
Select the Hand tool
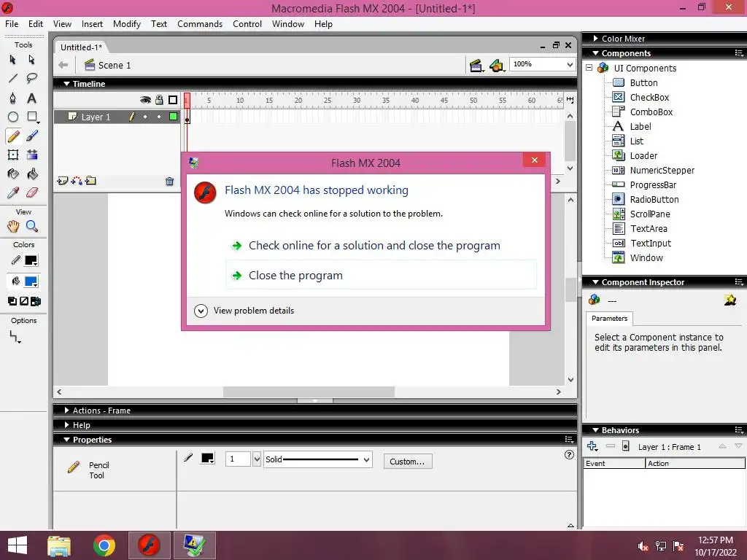13,226
